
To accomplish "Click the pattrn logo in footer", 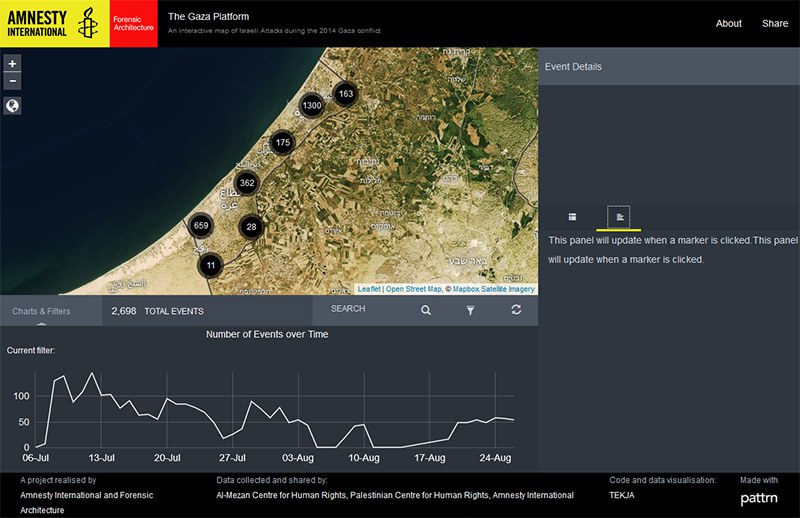I will tap(760, 498).
